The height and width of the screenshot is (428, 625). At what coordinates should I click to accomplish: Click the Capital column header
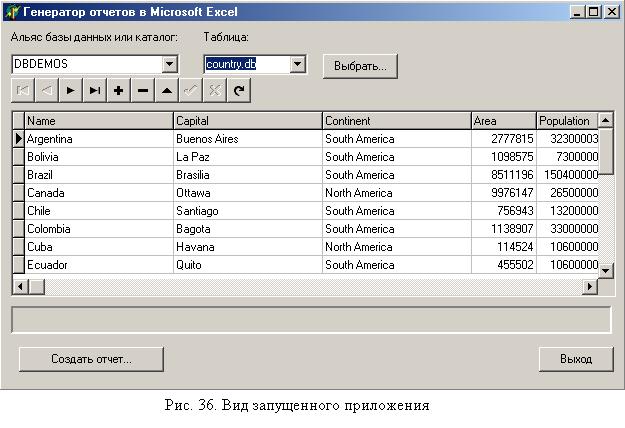click(x=248, y=121)
